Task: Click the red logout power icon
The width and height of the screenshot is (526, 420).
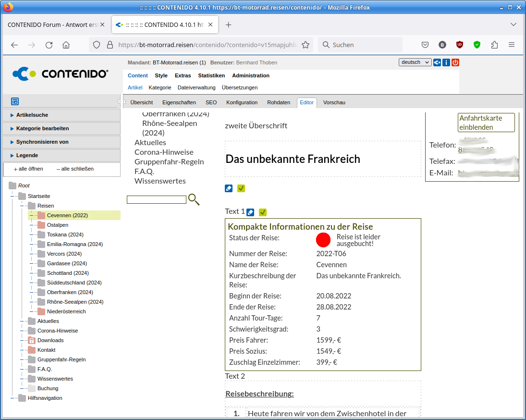Action: [x=455, y=62]
